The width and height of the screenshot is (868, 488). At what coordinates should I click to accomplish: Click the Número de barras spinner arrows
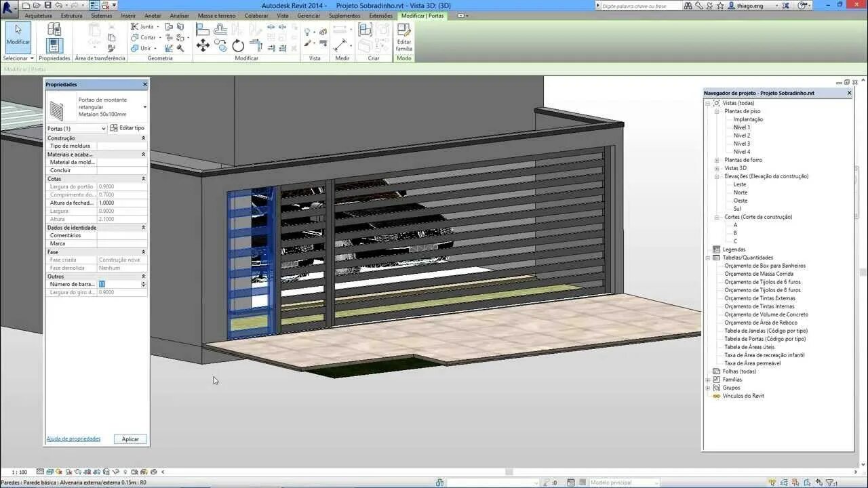pos(143,285)
